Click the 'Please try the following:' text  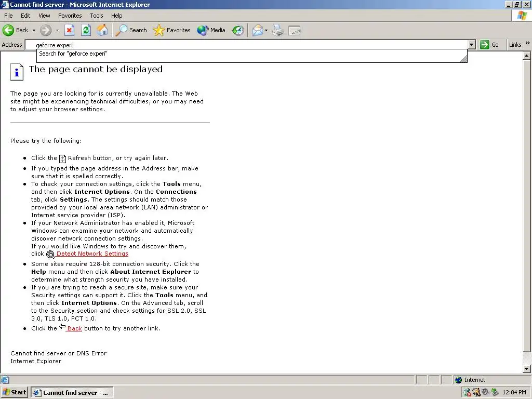click(46, 141)
